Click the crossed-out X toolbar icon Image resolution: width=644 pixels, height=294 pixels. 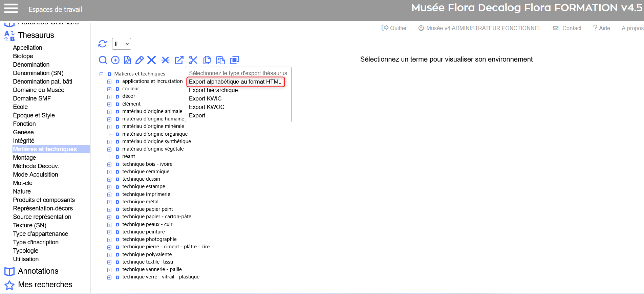pos(165,60)
